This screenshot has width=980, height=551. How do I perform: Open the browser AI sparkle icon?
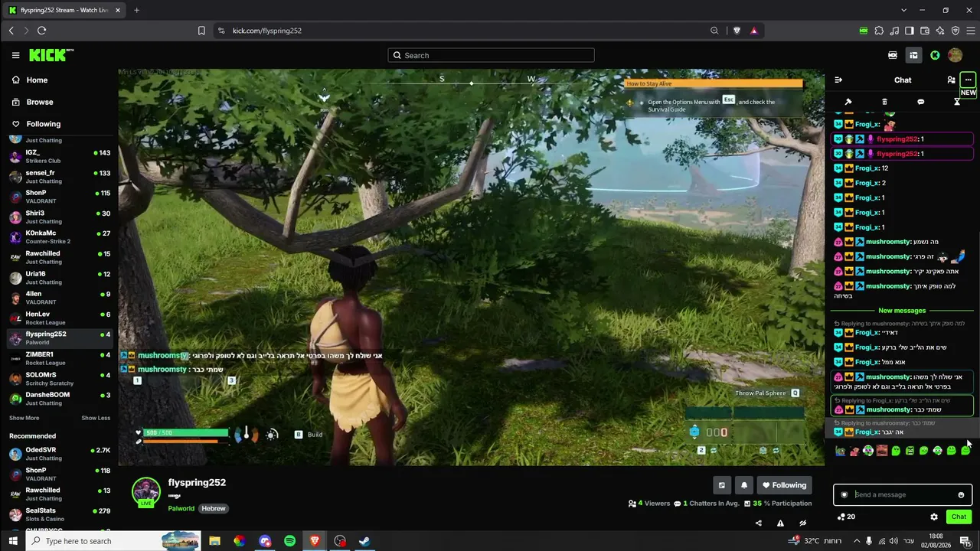click(940, 31)
